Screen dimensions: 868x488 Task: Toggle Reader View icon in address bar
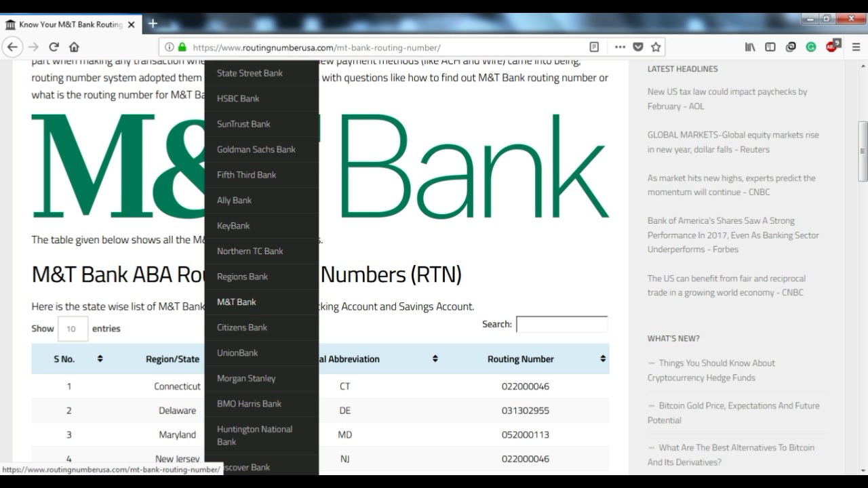(x=594, y=47)
